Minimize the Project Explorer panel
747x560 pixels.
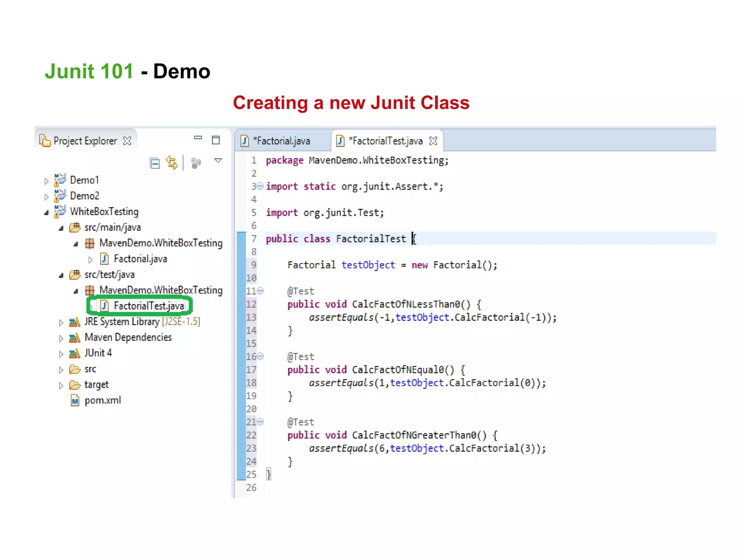tap(198, 138)
